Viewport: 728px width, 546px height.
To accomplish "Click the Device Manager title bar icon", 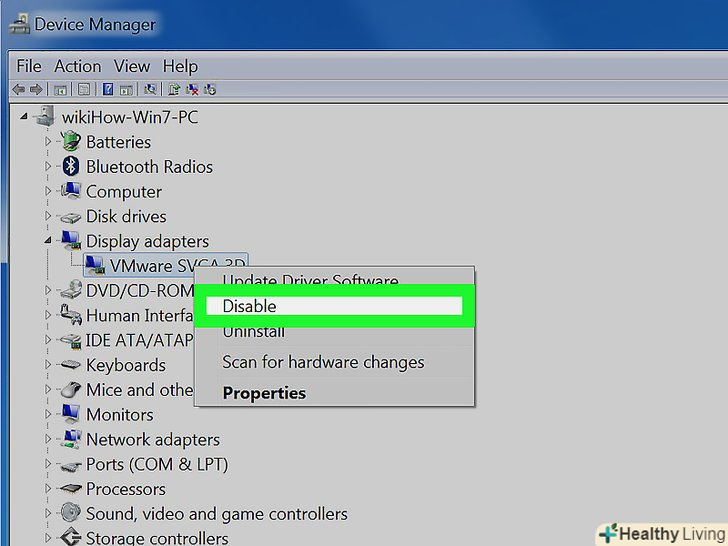I will pyautogui.click(x=20, y=24).
